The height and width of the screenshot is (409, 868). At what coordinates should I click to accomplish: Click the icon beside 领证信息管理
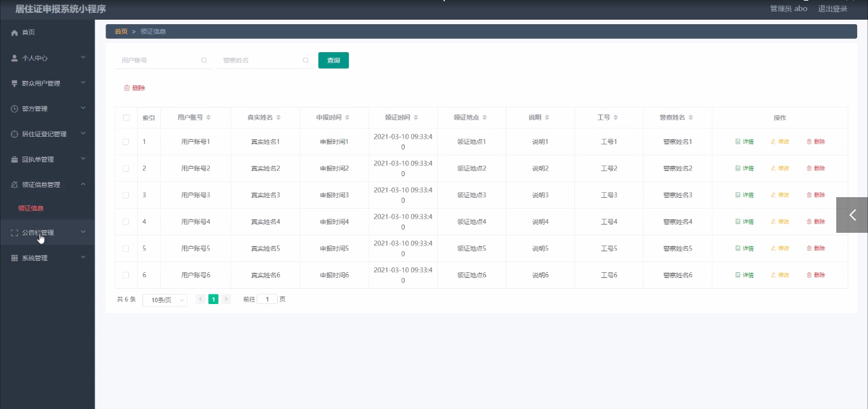pyautogui.click(x=15, y=185)
